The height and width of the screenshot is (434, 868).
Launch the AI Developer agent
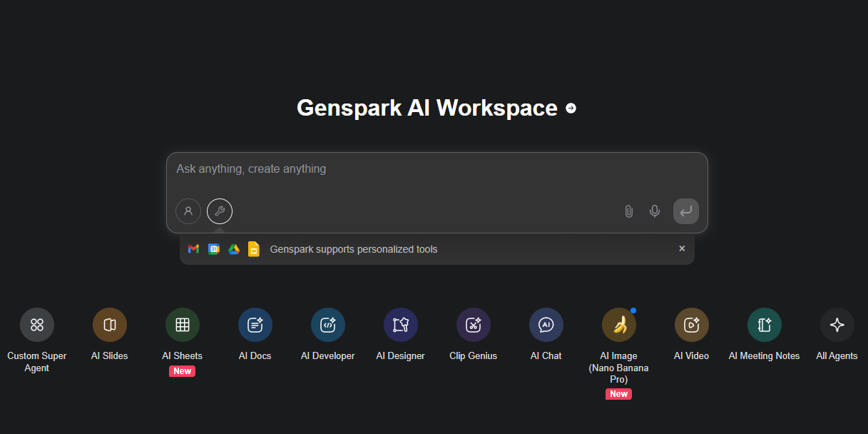(x=328, y=325)
